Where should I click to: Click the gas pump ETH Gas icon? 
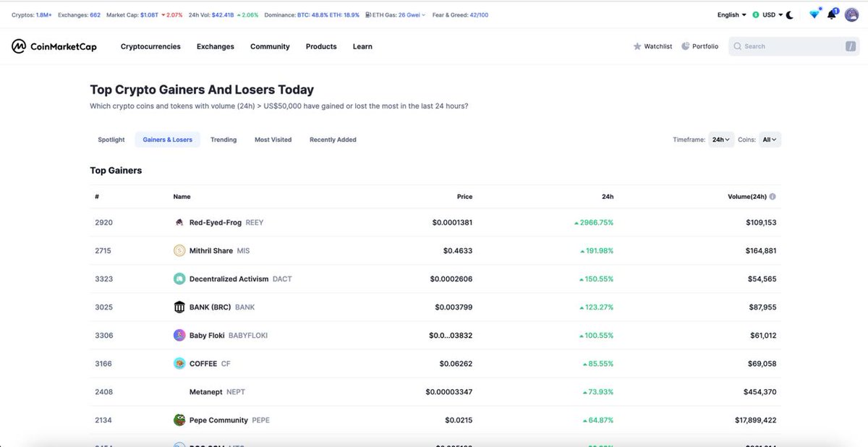coord(369,14)
